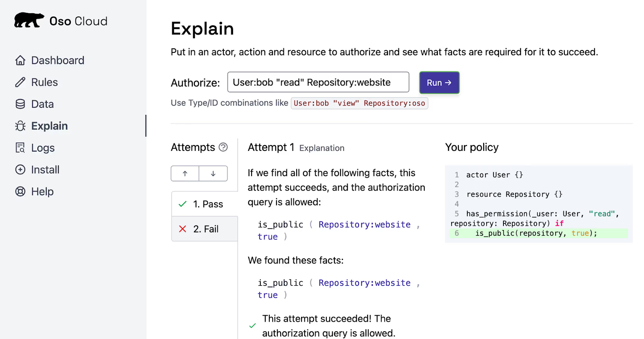Screen dimensions: 644x339
Task: Click the Logs file-search icon
Action: (20, 148)
